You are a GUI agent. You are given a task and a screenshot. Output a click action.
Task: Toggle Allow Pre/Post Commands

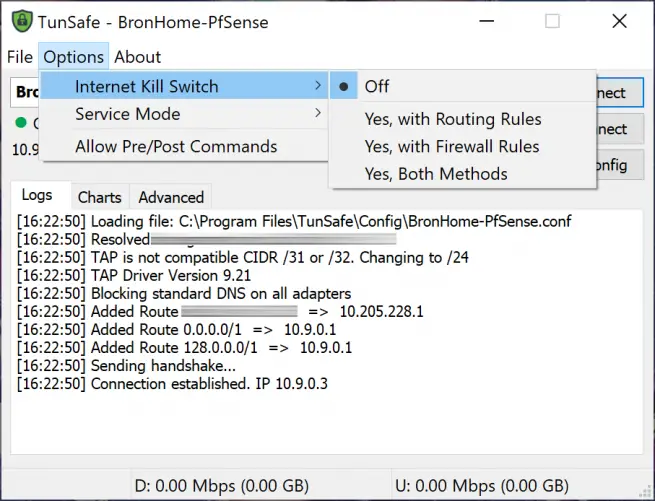tap(176, 146)
